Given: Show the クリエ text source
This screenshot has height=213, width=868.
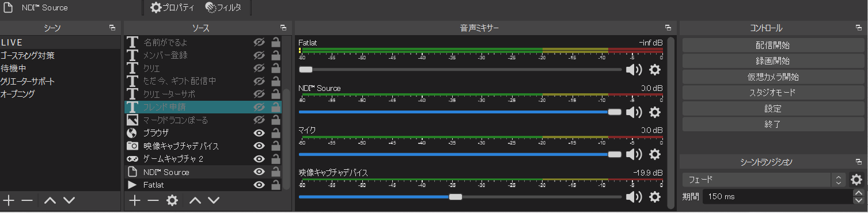Looking at the screenshot, I should tap(259, 68).
